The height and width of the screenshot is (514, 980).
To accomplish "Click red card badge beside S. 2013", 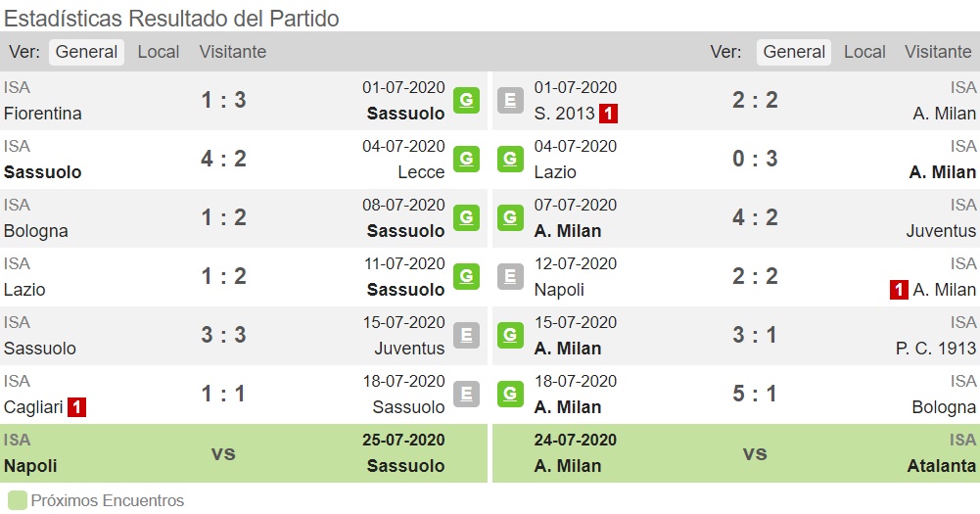I will [608, 114].
